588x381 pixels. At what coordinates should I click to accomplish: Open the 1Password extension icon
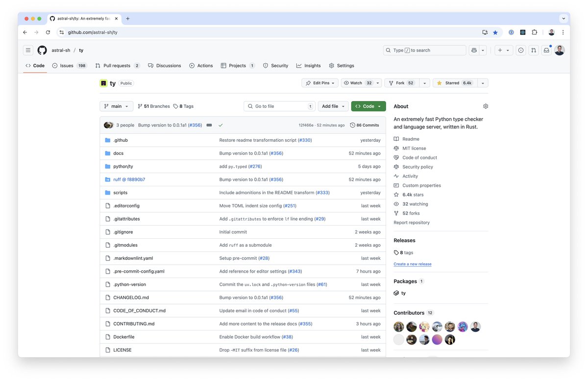click(511, 32)
